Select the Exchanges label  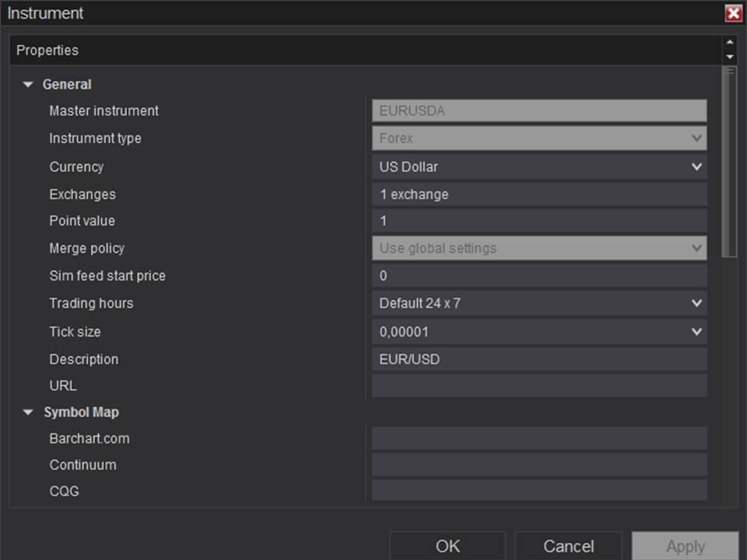[x=82, y=194]
